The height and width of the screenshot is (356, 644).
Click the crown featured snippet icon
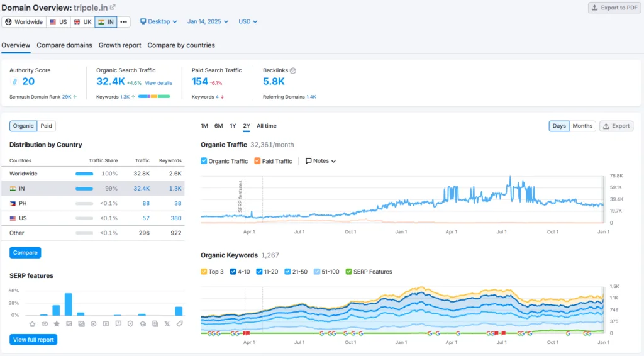(33, 323)
